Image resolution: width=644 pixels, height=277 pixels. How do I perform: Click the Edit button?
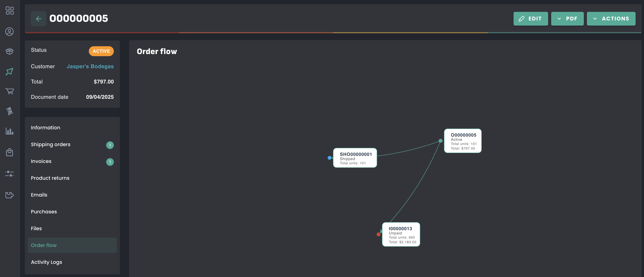point(531,19)
